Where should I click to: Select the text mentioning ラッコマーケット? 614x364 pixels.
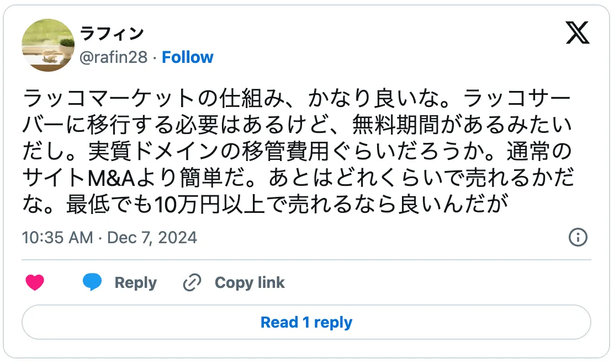coord(110,96)
